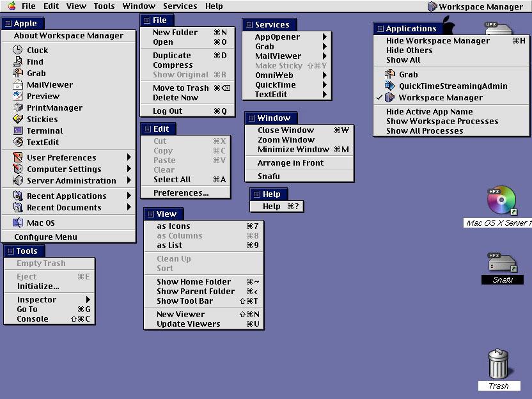Open PrintManager using its printer icon
The width and height of the screenshot is (532, 399).
(18, 107)
